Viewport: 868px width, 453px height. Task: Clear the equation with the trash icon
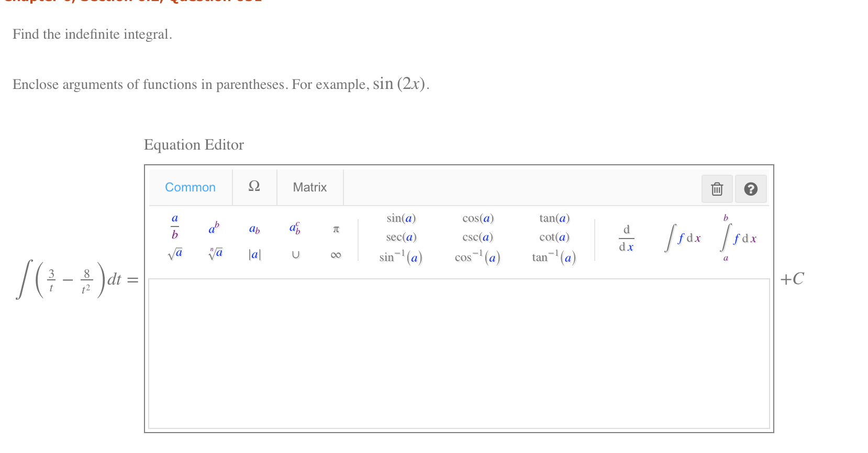717,189
